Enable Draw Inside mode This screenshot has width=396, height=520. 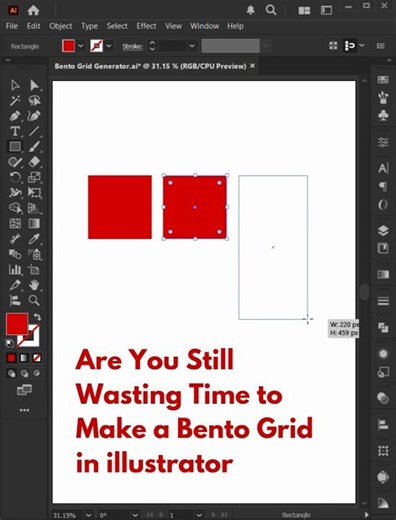(x=37, y=373)
